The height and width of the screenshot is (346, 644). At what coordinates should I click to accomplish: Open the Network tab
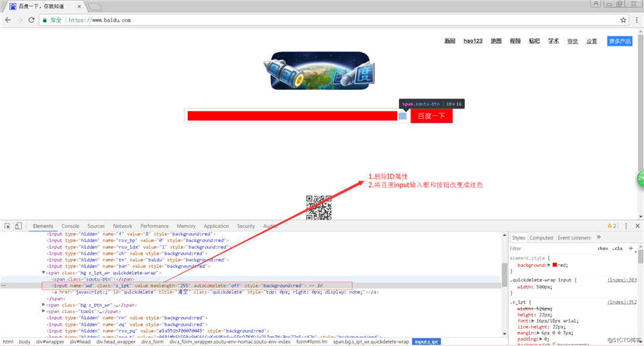tap(122, 226)
